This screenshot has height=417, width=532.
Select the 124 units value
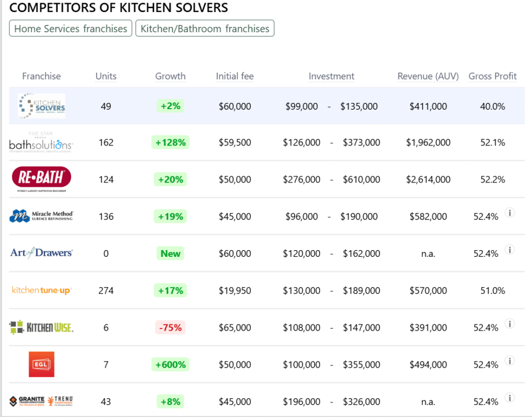click(106, 179)
